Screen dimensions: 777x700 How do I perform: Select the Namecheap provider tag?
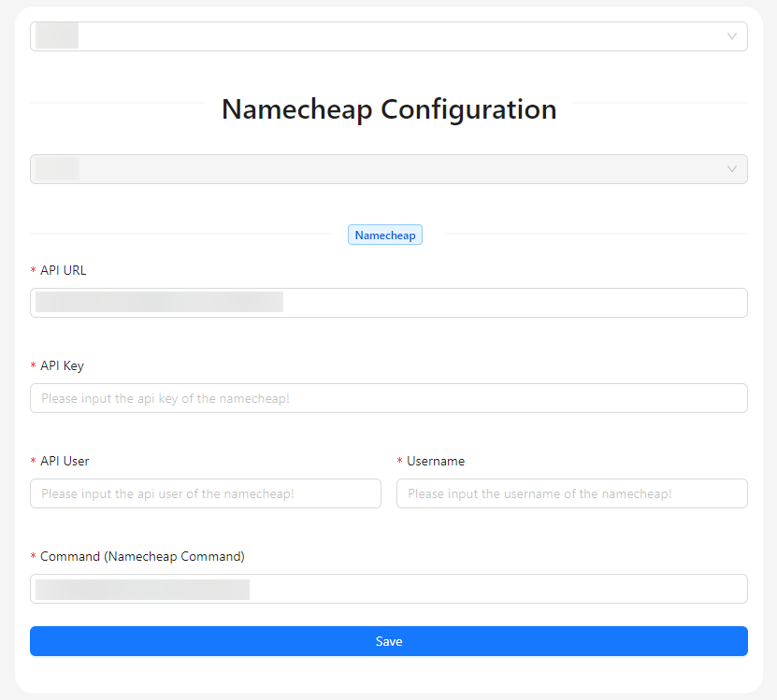coord(384,235)
